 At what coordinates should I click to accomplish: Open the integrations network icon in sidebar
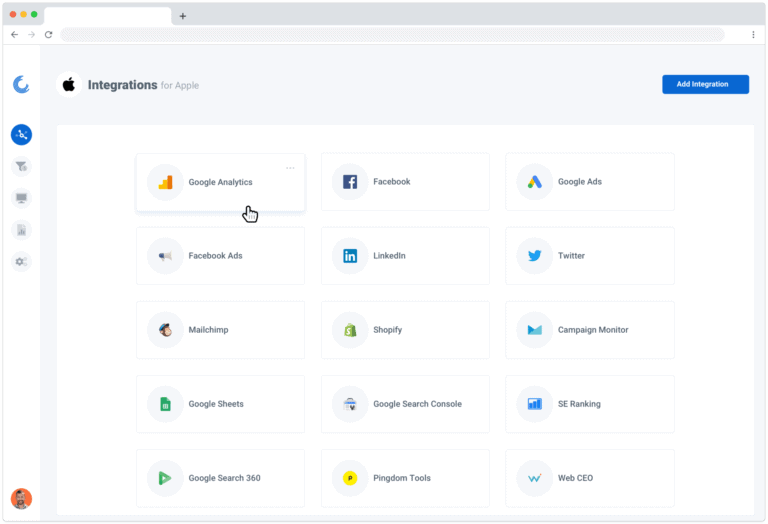21,134
